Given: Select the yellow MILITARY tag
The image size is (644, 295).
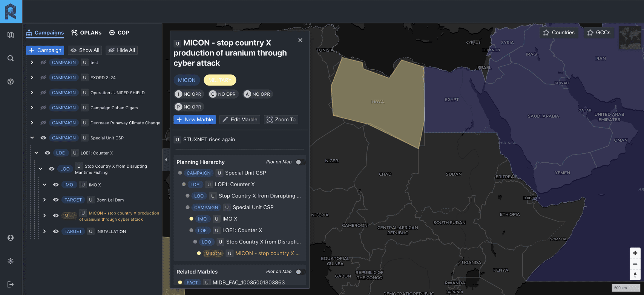Looking at the screenshot, I should click(220, 80).
